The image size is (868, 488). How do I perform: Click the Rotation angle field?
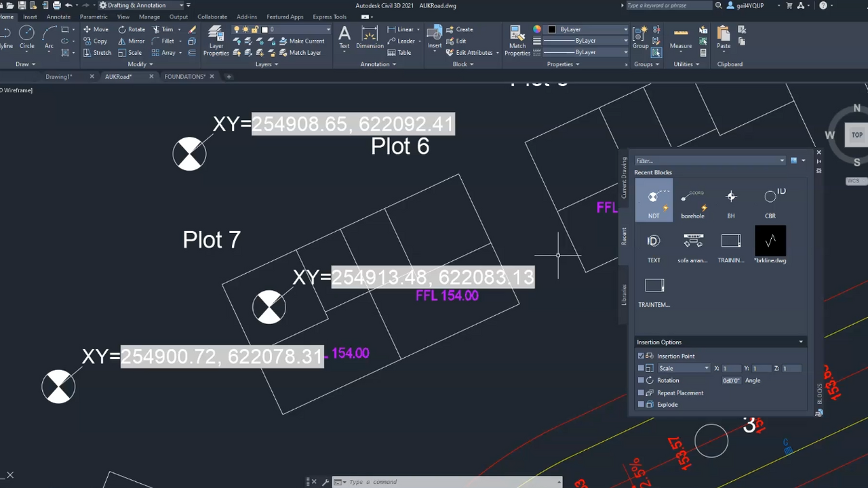[731, 380]
